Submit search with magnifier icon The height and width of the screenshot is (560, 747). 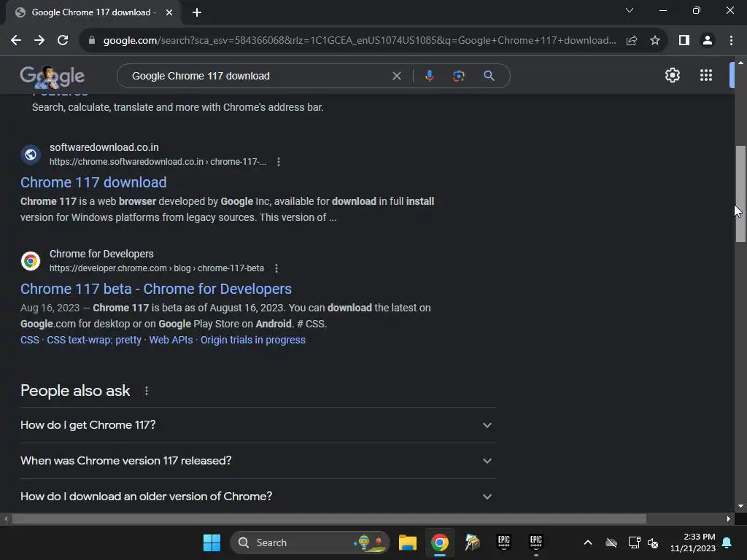tap(489, 76)
